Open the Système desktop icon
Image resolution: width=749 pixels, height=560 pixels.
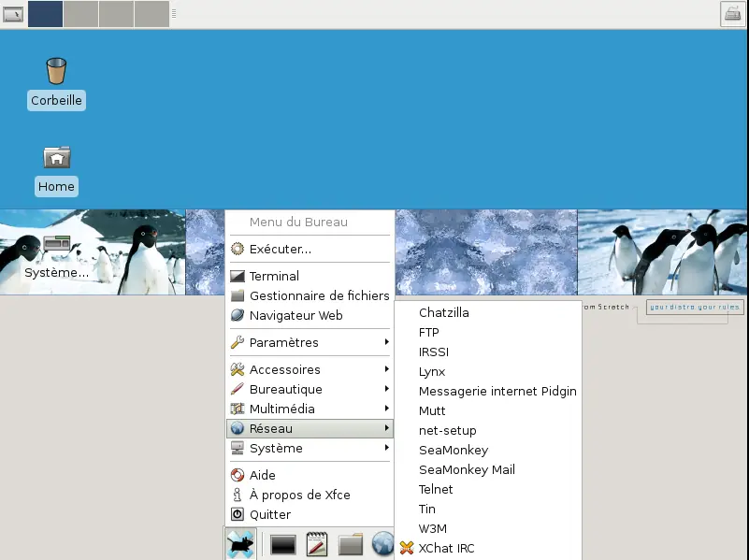point(57,243)
